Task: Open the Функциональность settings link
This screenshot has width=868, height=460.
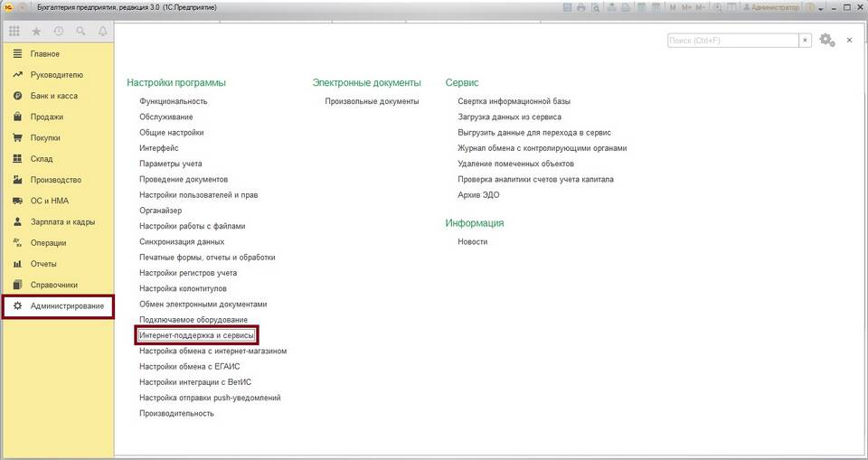Action: (x=173, y=101)
